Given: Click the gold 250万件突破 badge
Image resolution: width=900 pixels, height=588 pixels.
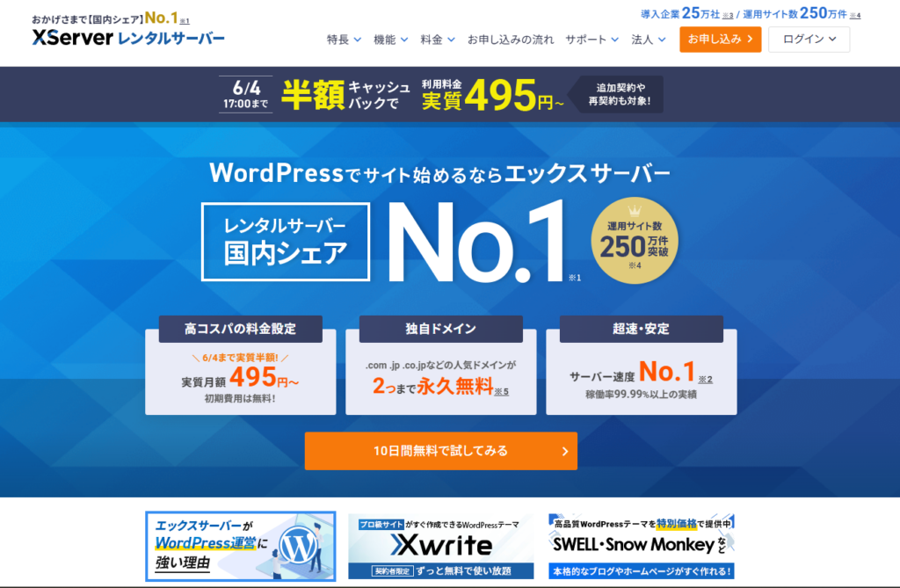Looking at the screenshot, I should click(x=635, y=241).
